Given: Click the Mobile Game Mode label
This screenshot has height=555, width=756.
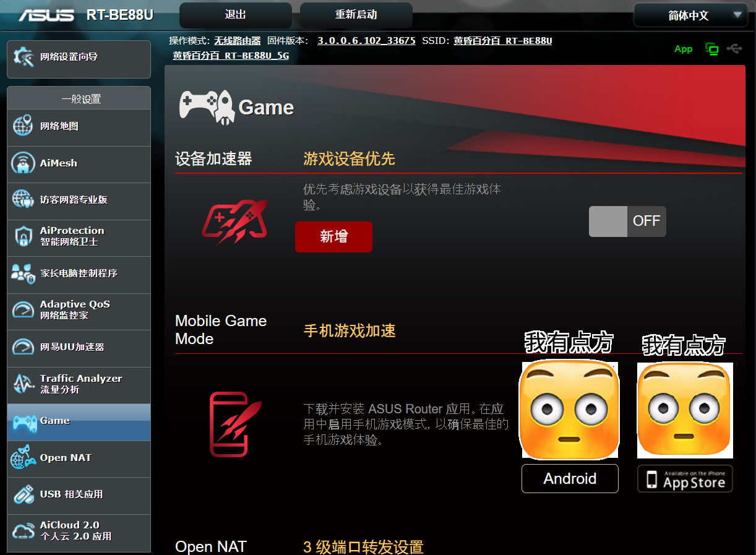Looking at the screenshot, I should [221, 330].
